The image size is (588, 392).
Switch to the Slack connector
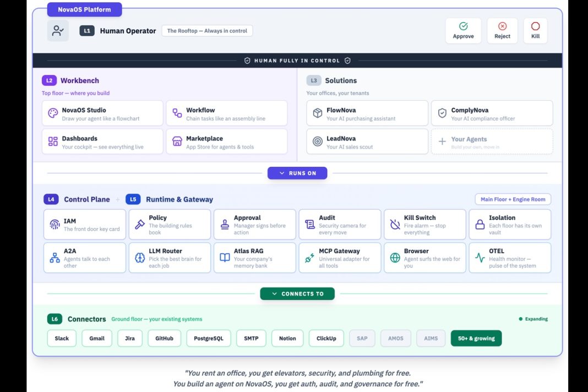pyautogui.click(x=61, y=338)
